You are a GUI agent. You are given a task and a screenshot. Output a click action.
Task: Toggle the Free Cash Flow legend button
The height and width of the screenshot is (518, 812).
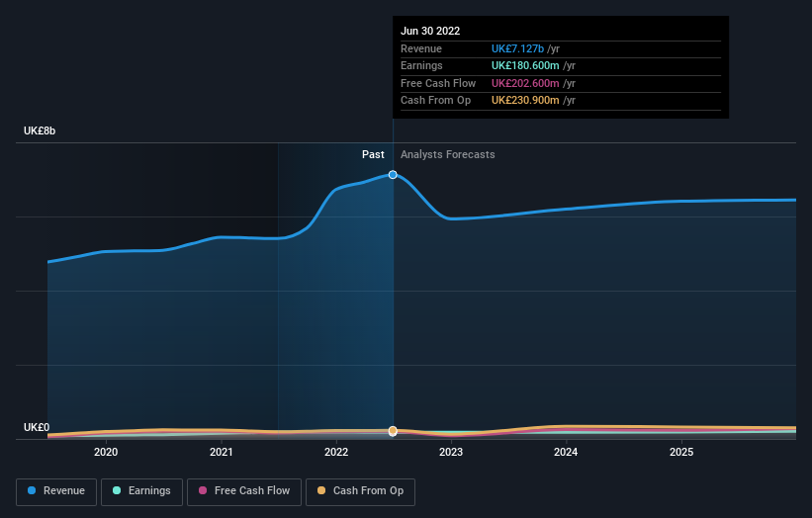click(244, 491)
